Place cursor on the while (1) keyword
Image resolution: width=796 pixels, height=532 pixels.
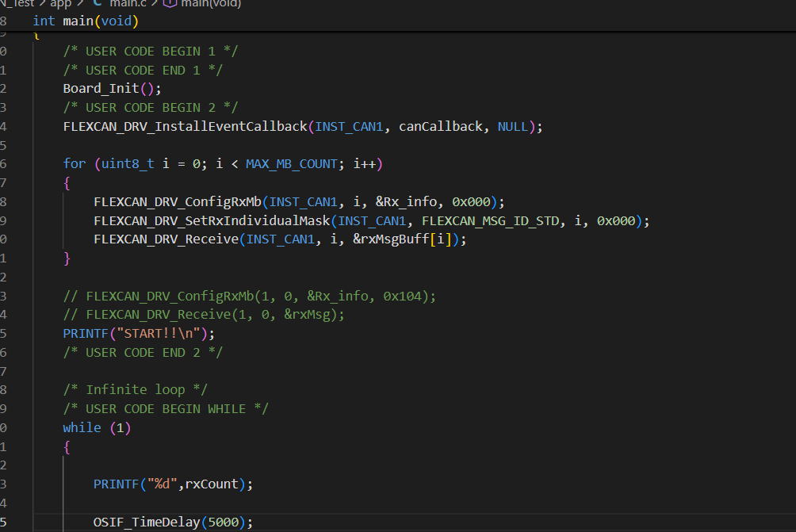pos(82,427)
